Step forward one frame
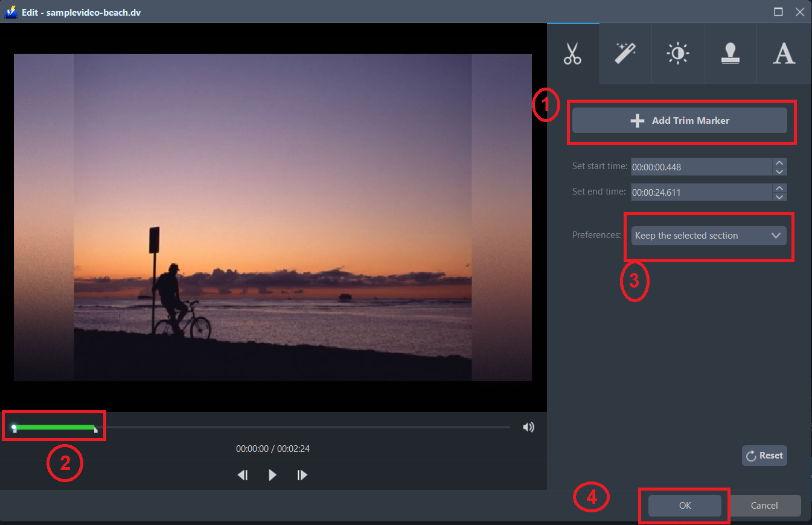Screen dimensions: 812x525 point(302,475)
